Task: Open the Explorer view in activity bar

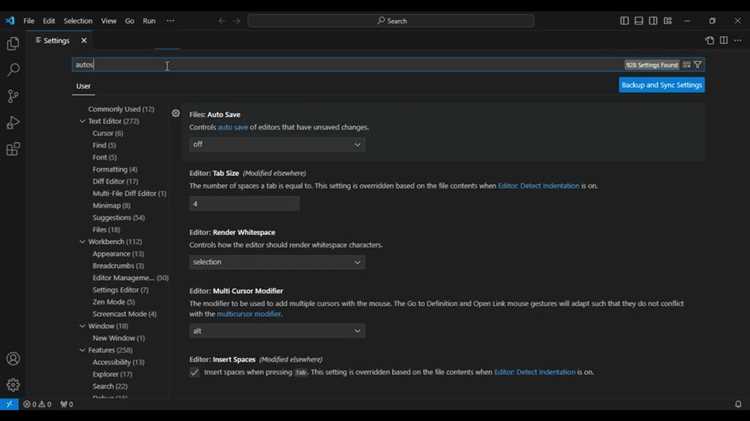Action: click(x=13, y=44)
